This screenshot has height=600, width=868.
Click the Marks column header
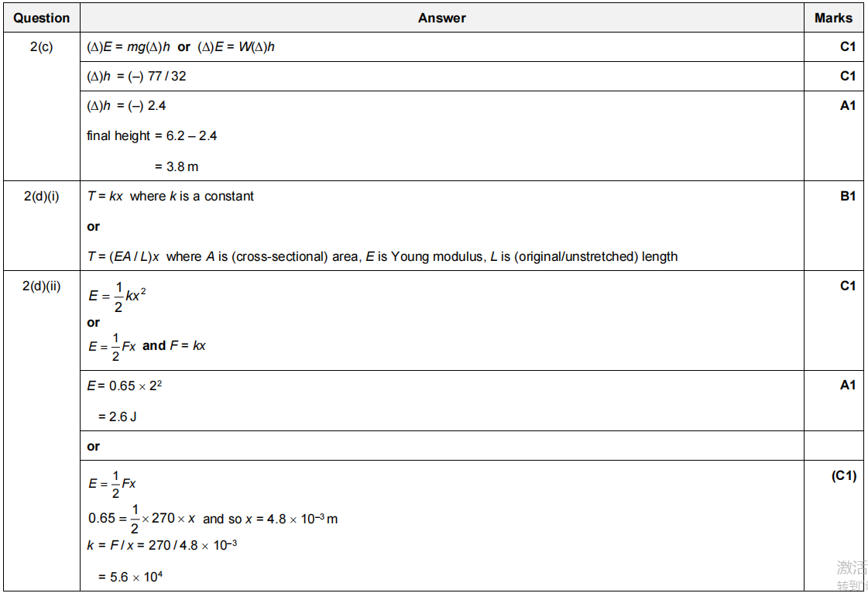tap(833, 18)
